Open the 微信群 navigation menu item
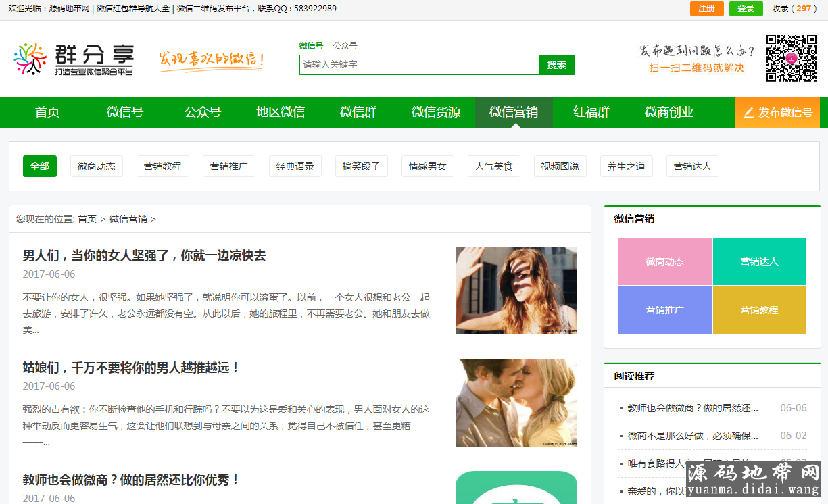The width and height of the screenshot is (828, 504). (x=358, y=112)
